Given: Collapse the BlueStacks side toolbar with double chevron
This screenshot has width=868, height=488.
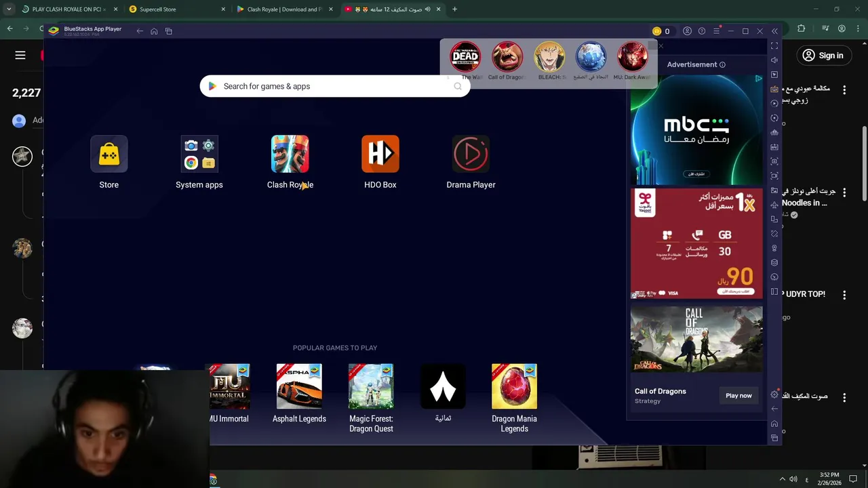Looking at the screenshot, I should click(x=774, y=31).
